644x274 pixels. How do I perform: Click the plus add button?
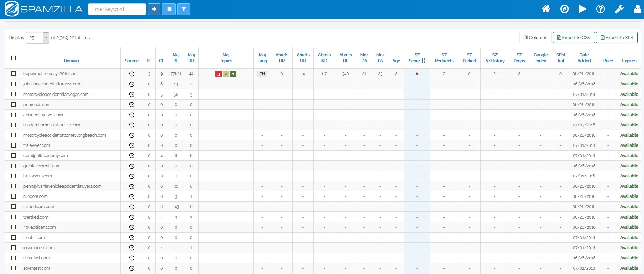(154, 9)
